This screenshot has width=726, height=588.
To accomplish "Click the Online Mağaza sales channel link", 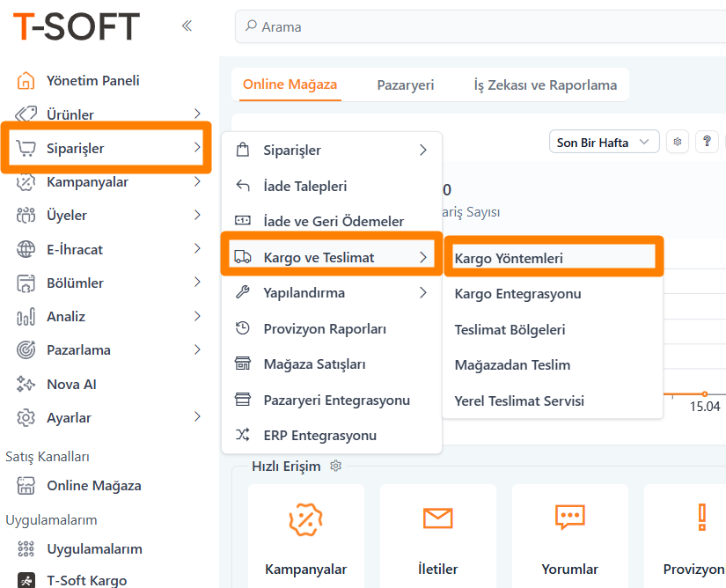I will tap(93, 486).
